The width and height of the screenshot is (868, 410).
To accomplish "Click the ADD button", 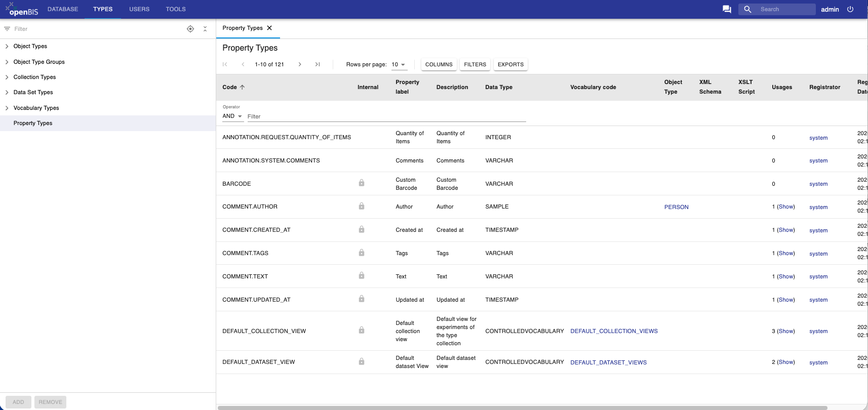I will (x=18, y=402).
